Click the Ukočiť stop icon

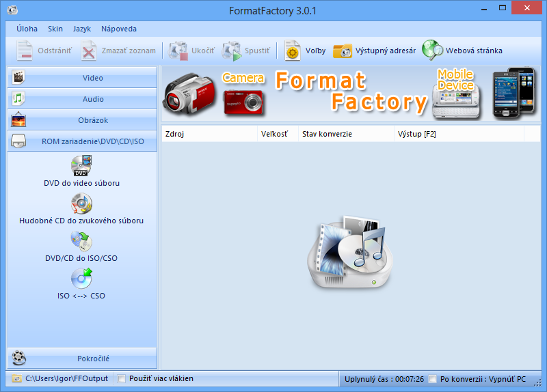178,51
